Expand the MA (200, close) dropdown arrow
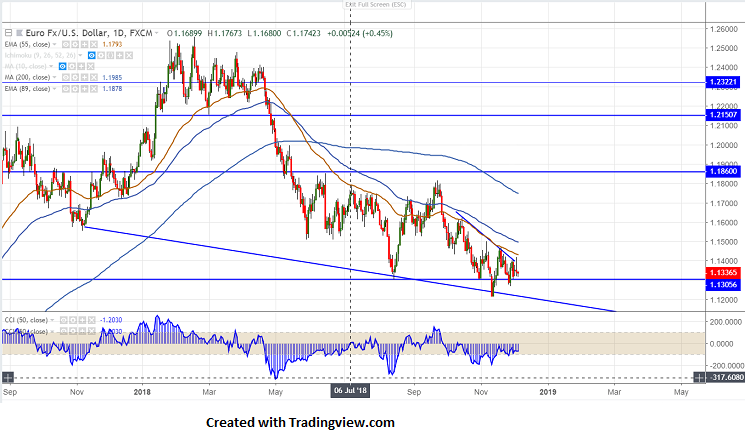 pyautogui.click(x=55, y=77)
